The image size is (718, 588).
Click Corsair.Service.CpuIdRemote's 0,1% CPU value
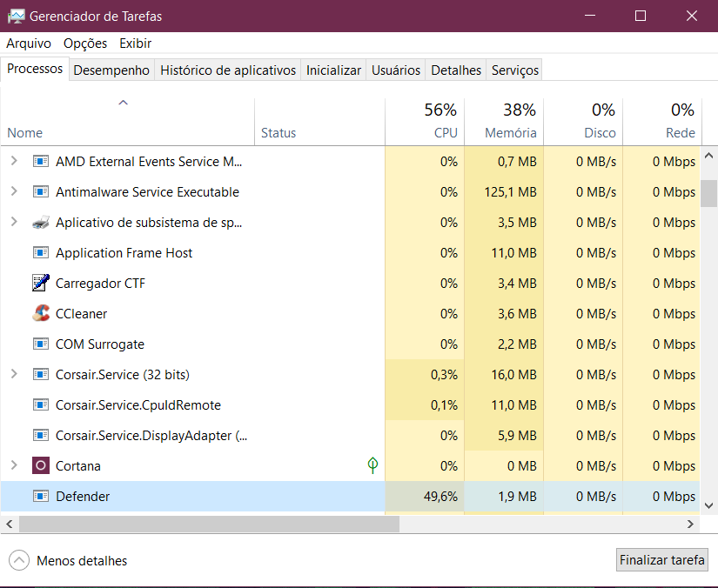click(x=444, y=405)
